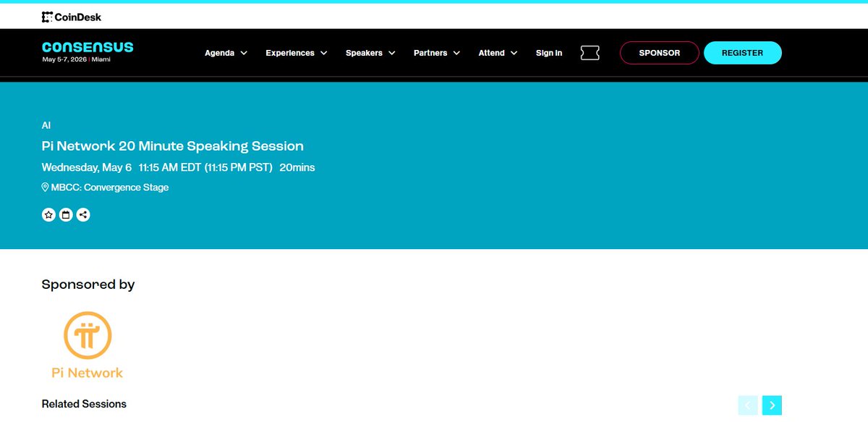The image size is (868, 422).
Task: Expand the Agenda dropdown menu
Action: pyautogui.click(x=226, y=53)
